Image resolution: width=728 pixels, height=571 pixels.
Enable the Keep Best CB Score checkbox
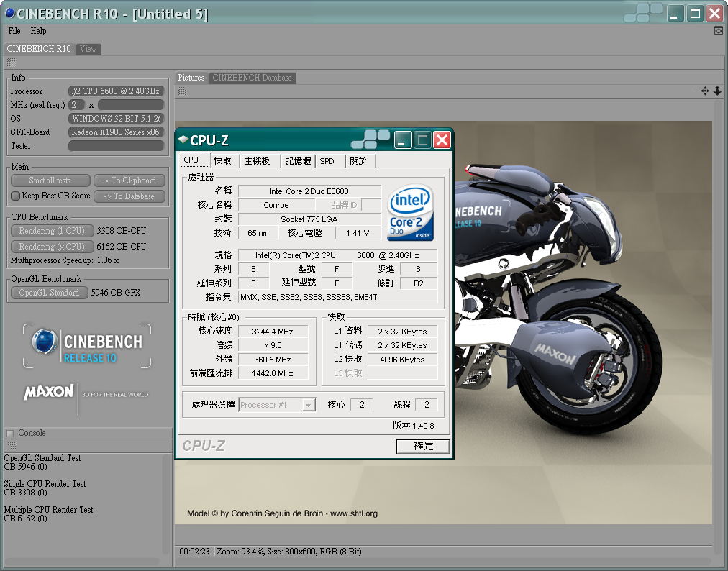pos(15,196)
